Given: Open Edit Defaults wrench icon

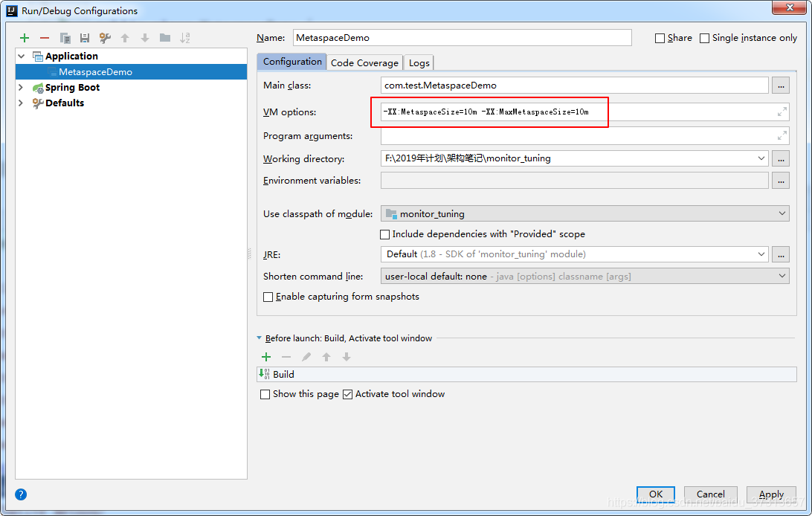Looking at the screenshot, I should [x=105, y=38].
